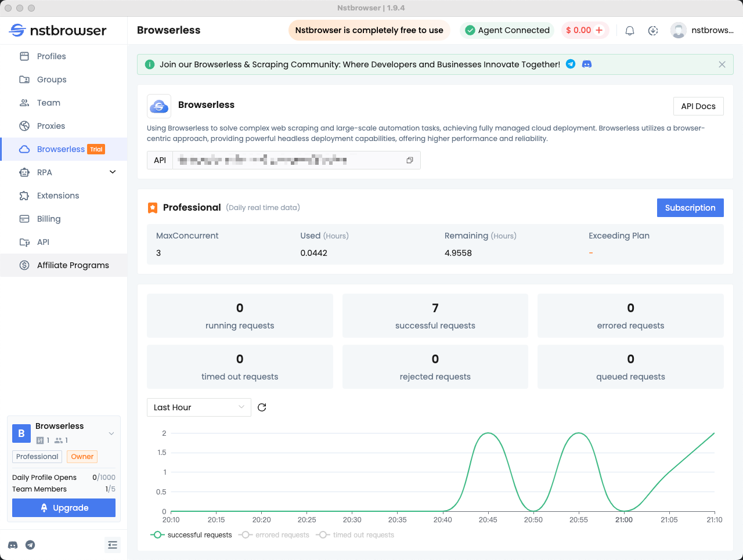The height and width of the screenshot is (560, 743).
Task: Dismiss the community banner
Action: (722, 64)
